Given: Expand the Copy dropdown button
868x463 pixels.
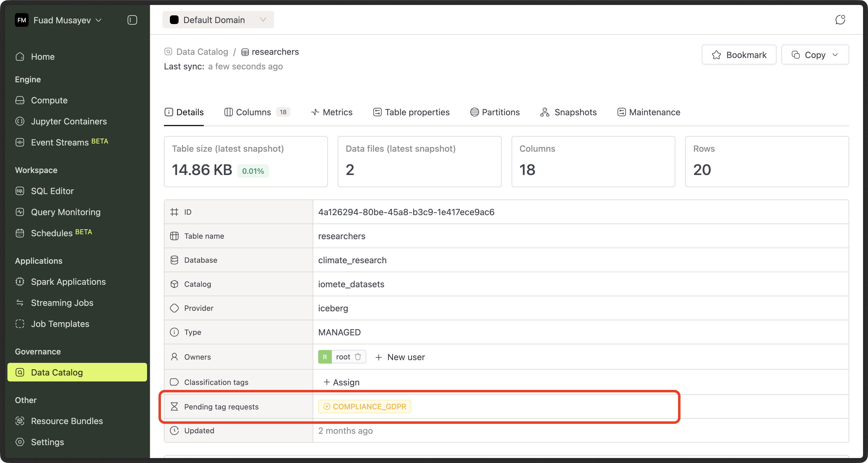Looking at the screenshot, I should click(x=815, y=55).
